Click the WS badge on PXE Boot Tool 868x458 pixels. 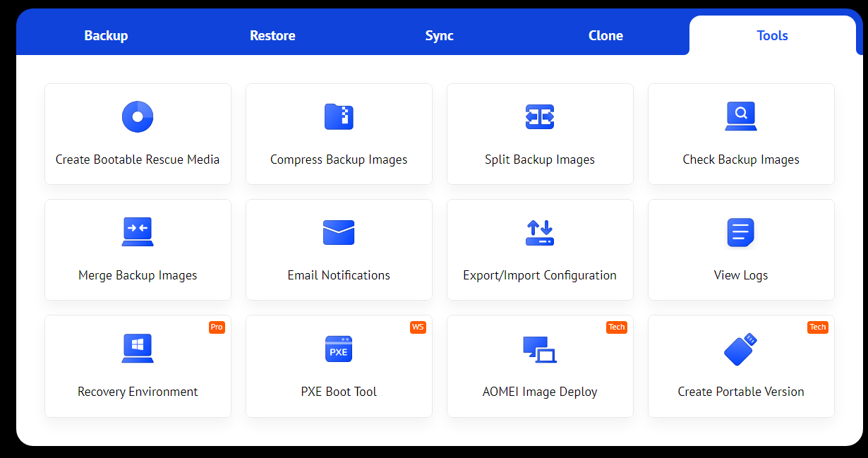pyautogui.click(x=418, y=327)
